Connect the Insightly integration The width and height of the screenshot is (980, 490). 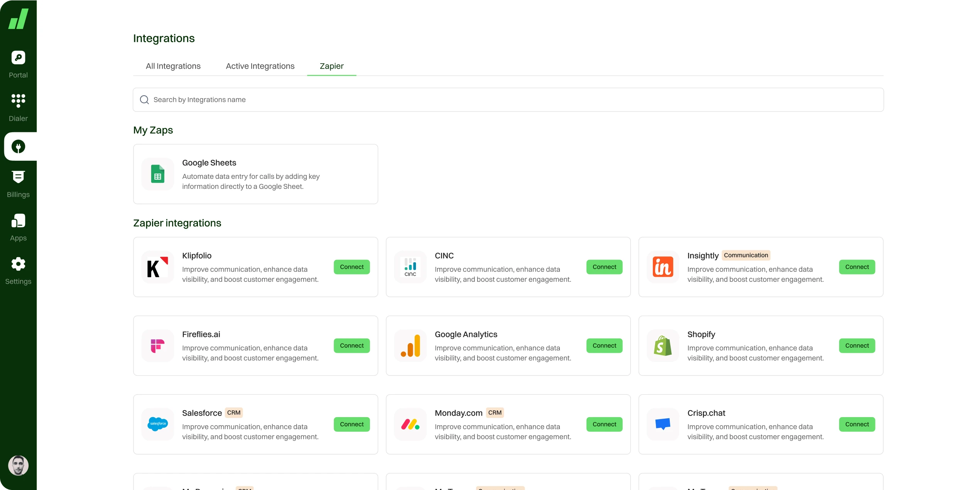(857, 267)
